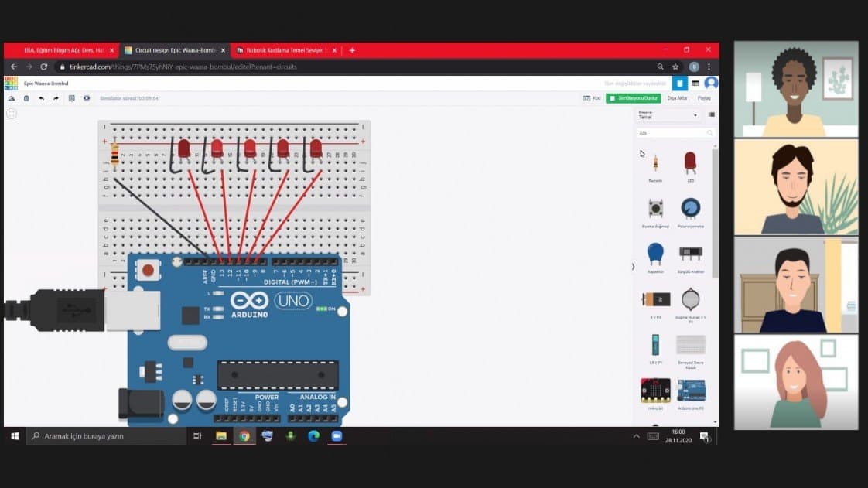Click the rotate tool icon in toolbar
868x488 pixels.
11,98
